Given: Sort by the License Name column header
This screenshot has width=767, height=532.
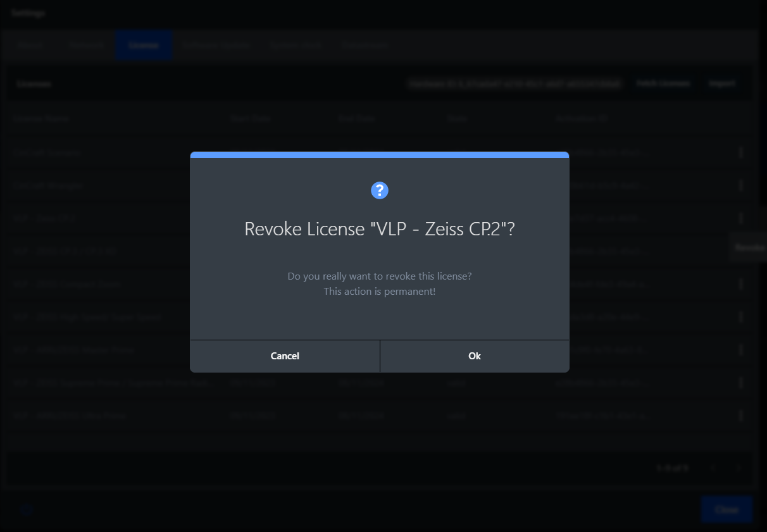Looking at the screenshot, I should [x=41, y=118].
